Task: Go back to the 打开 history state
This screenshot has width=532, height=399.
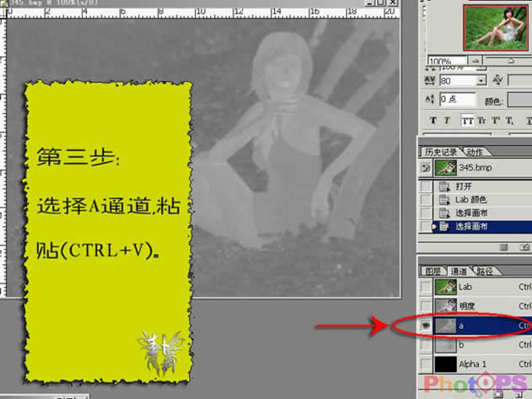Action: click(482, 186)
